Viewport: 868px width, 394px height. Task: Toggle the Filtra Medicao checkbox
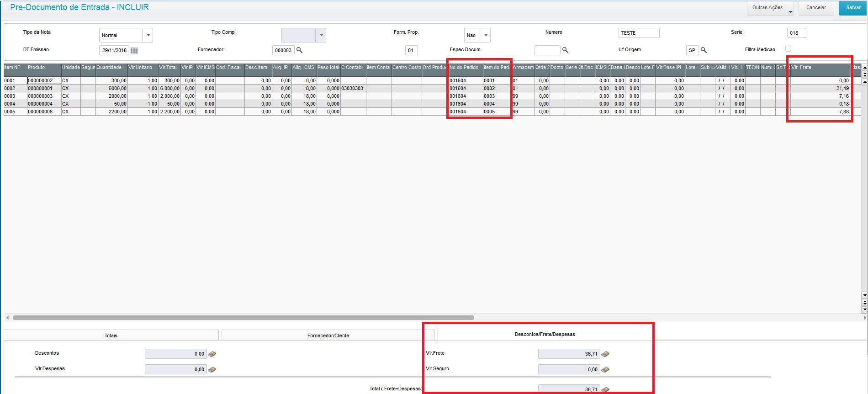(788, 48)
